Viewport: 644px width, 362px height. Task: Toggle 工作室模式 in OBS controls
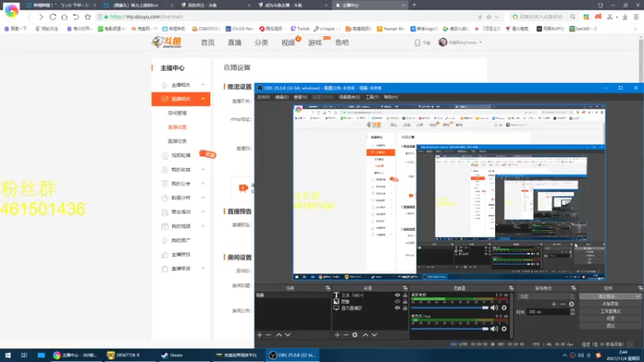(x=610, y=311)
